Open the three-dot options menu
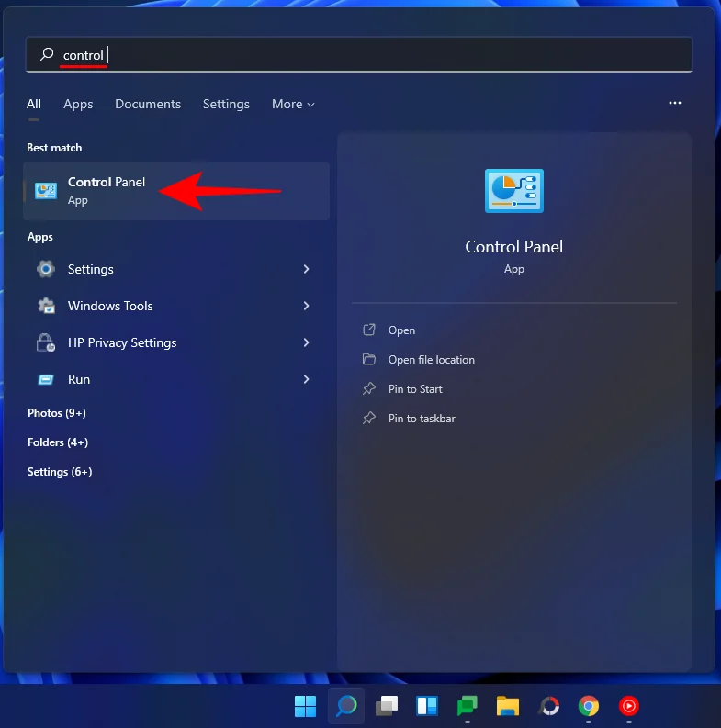This screenshot has height=728, width=721. [x=675, y=103]
